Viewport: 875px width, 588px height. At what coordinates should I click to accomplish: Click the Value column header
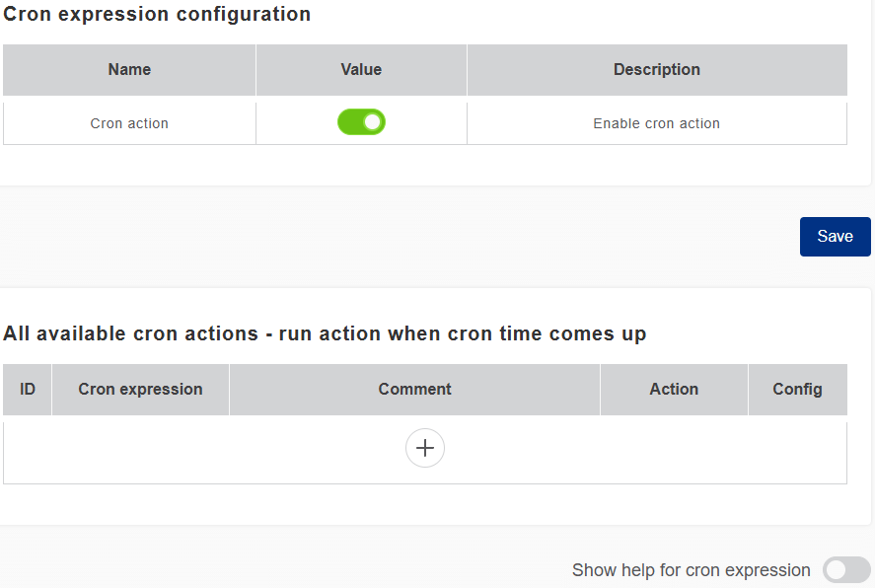click(x=361, y=70)
